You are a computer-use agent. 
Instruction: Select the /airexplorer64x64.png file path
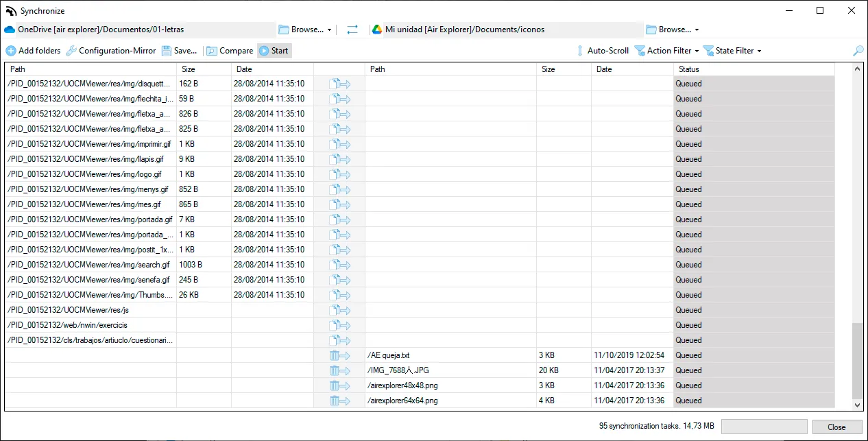402,401
